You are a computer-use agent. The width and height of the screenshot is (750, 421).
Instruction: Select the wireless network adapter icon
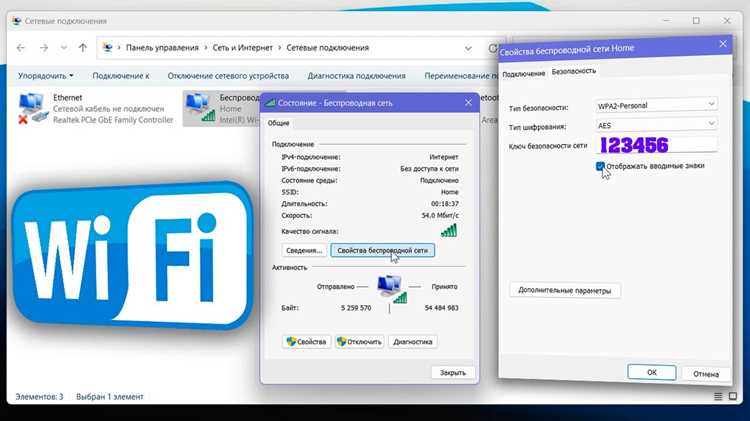pos(200,107)
